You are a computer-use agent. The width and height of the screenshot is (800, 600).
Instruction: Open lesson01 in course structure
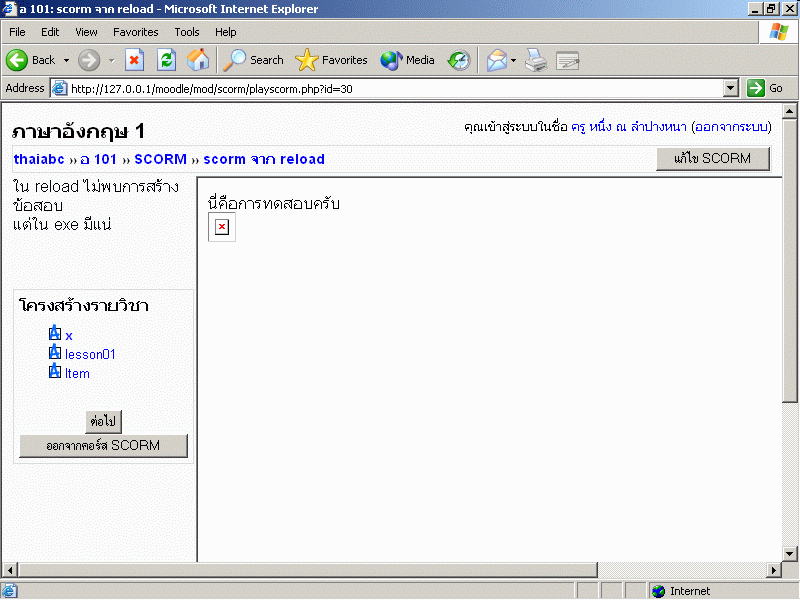(90, 354)
